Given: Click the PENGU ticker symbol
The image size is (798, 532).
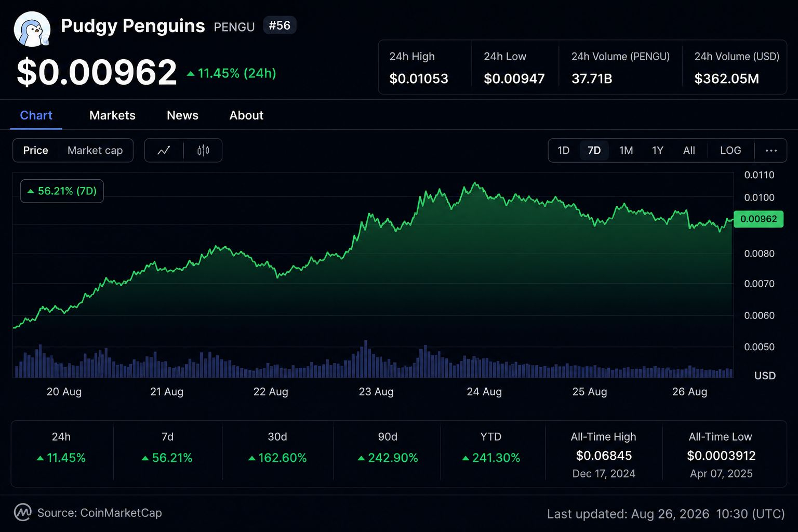Looking at the screenshot, I should pyautogui.click(x=234, y=27).
